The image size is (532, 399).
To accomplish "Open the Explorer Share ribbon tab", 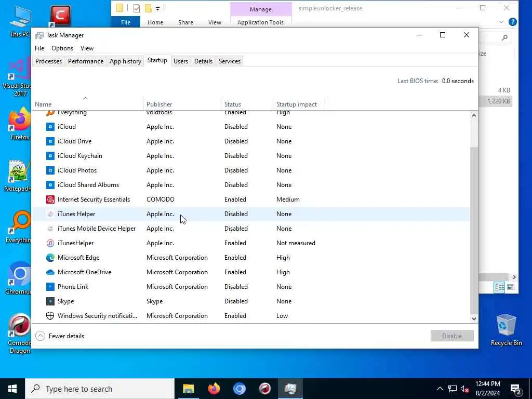I will point(185,22).
